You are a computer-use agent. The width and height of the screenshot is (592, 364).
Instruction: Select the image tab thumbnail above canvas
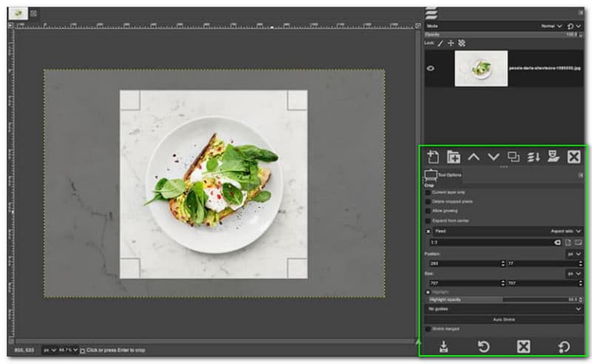tap(17, 13)
